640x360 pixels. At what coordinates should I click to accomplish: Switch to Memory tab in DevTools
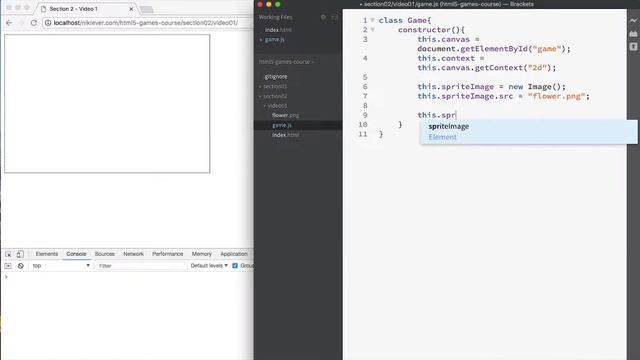pyautogui.click(x=202, y=254)
